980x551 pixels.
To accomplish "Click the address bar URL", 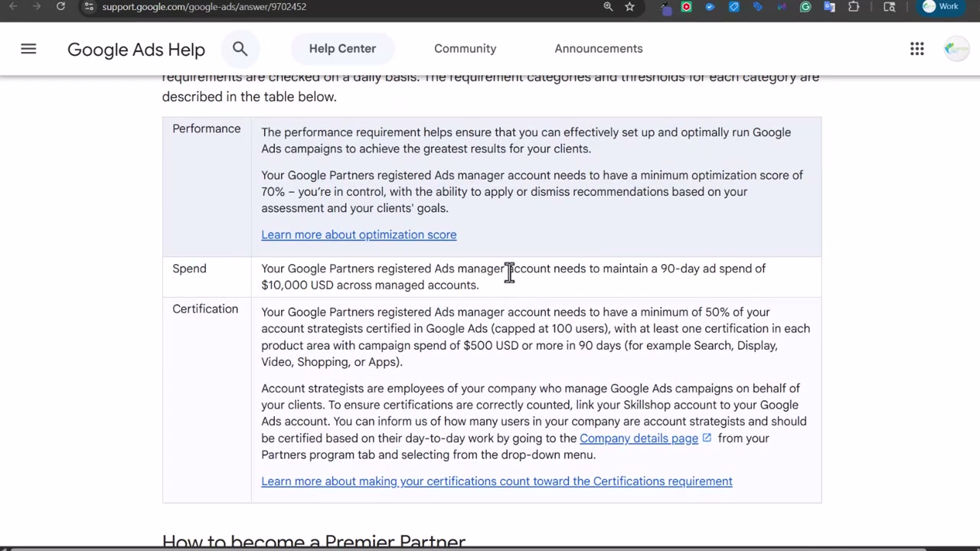I will [204, 6].
